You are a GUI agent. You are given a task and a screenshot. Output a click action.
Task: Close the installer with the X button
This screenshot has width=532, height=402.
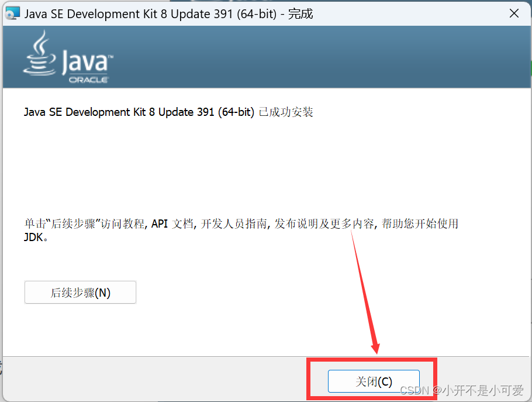(x=513, y=13)
